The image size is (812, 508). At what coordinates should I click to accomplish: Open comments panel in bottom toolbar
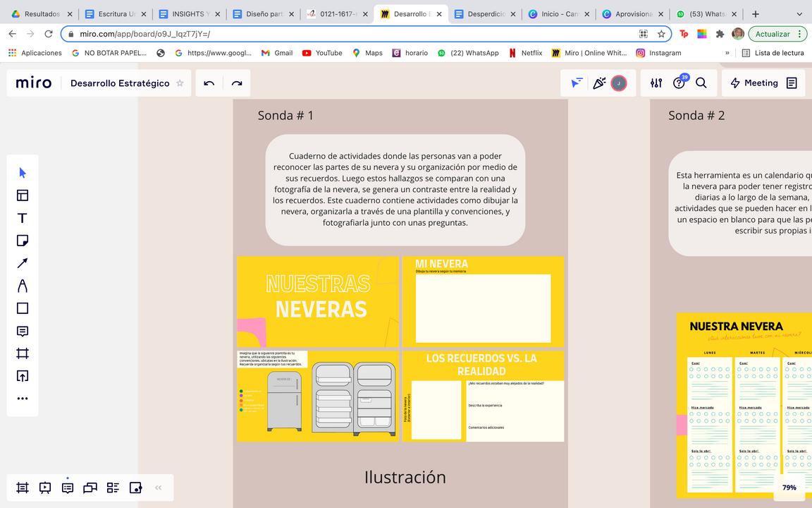[68, 488]
